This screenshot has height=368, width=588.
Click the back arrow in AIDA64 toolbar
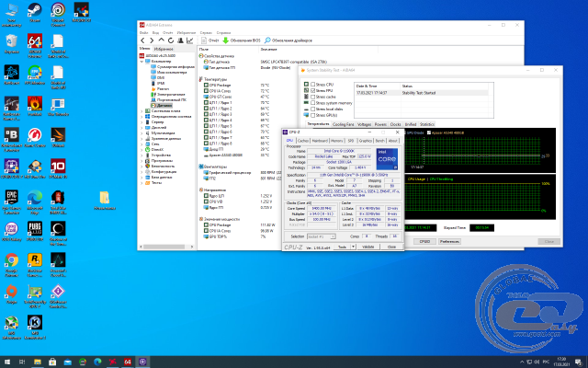(143, 40)
